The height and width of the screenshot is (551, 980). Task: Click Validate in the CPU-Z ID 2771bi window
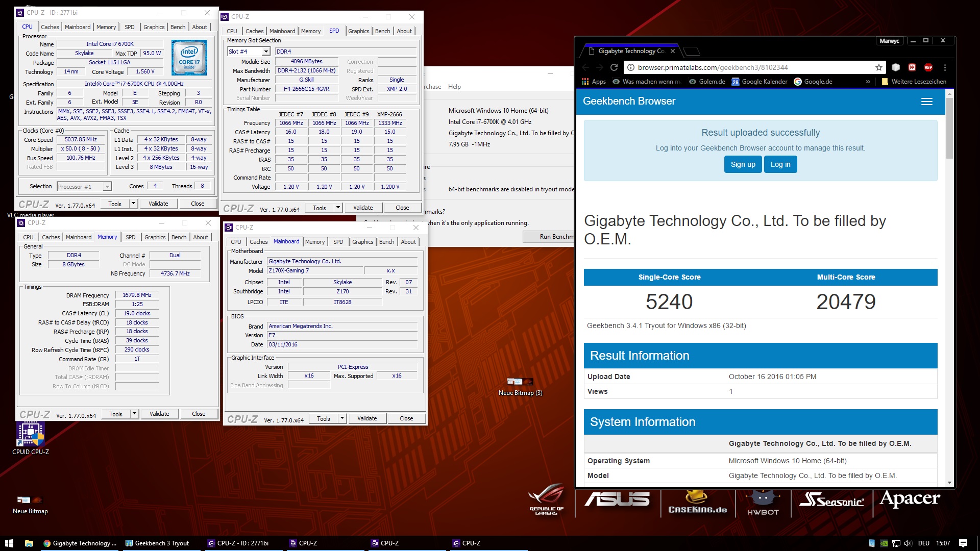[158, 204]
